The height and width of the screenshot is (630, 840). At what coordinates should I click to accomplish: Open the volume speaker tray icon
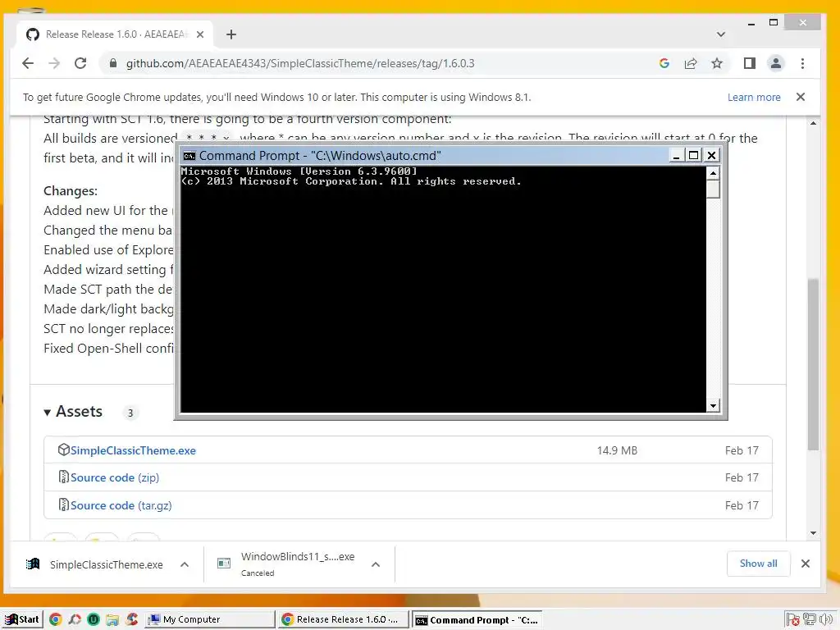coord(825,619)
